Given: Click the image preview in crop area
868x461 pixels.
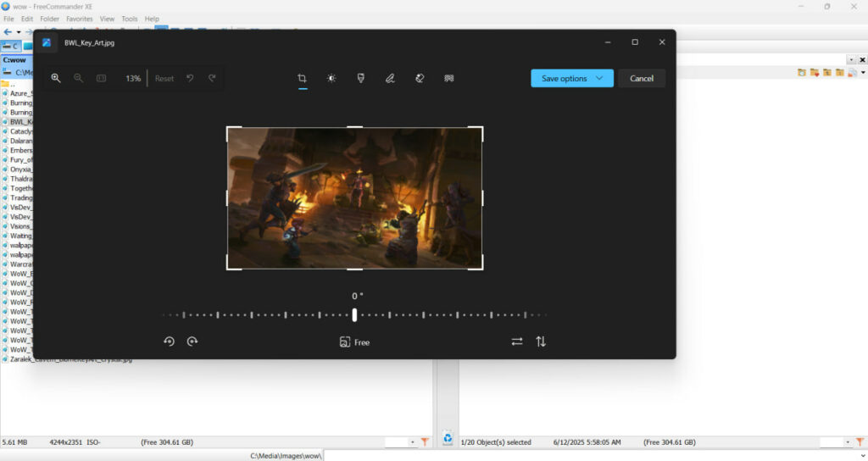Looking at the screenshot, I should (355, 198).
